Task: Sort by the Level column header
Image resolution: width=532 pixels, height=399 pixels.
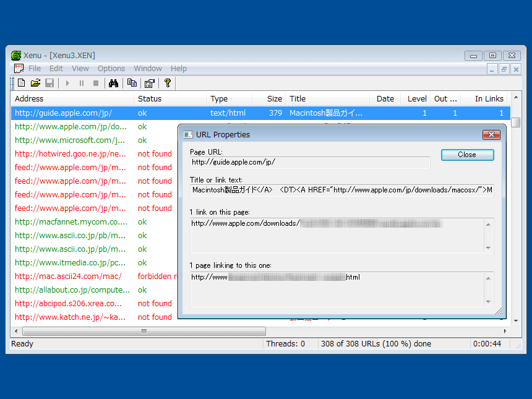Action: tap(415, 99)
